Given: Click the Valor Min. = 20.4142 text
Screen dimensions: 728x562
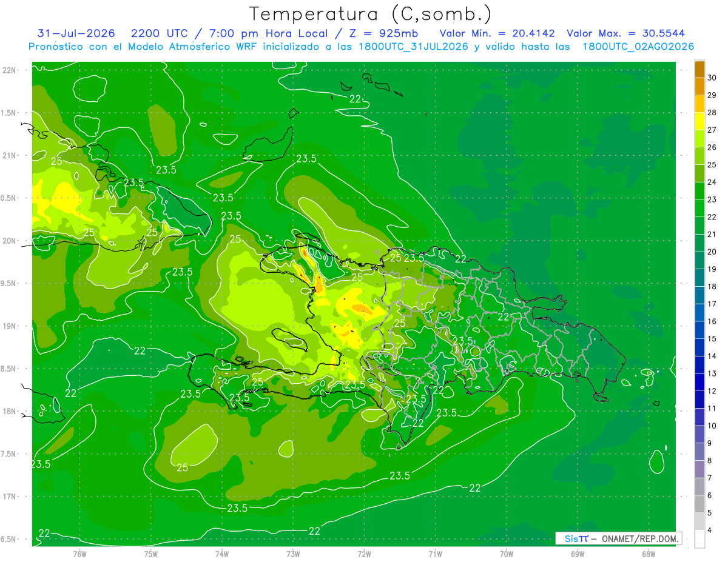Looking at the screenshot, I should tap(497, 33).
